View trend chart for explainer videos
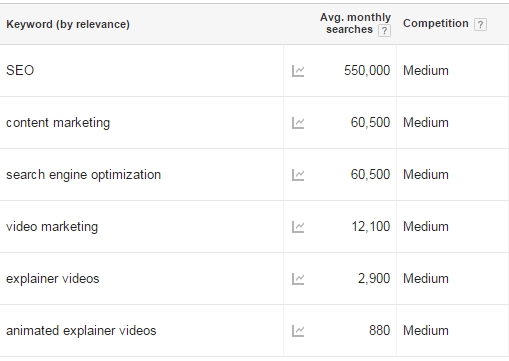 coord(298,279)
